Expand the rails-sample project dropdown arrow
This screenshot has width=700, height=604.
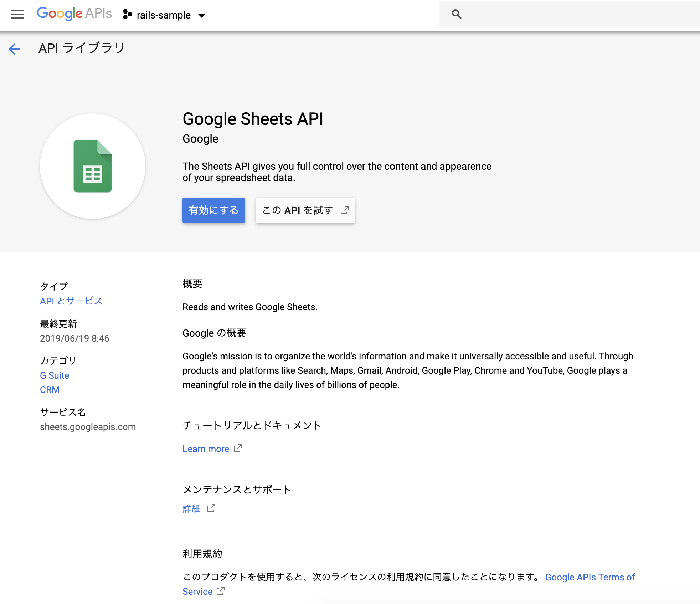[202, 15]
